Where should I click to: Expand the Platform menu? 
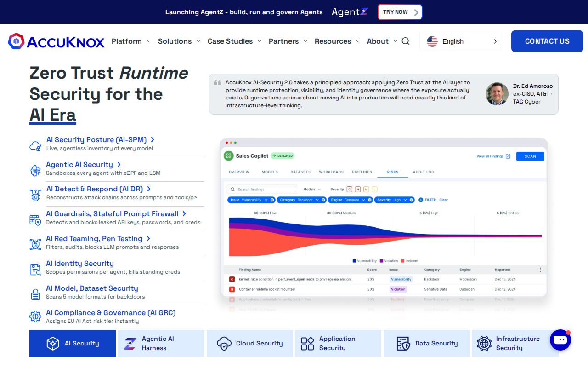[131, 41]
